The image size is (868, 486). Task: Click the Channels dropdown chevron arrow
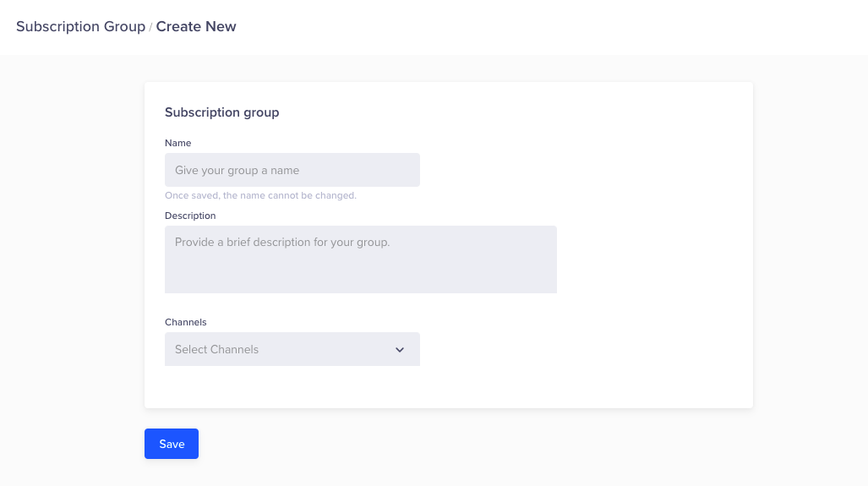400,350
